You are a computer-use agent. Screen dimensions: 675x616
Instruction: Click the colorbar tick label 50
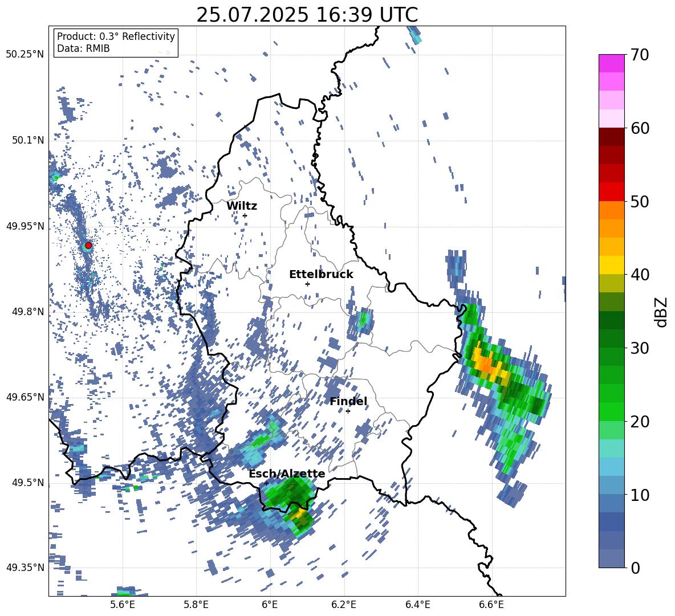(x=640, y=202)
